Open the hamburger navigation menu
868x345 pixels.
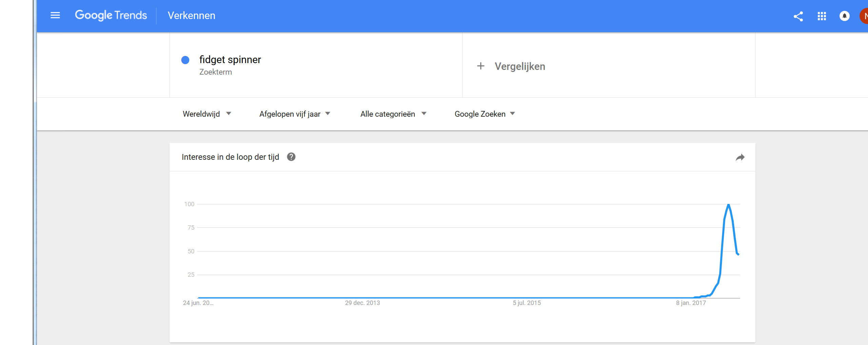tap(55, 15)
